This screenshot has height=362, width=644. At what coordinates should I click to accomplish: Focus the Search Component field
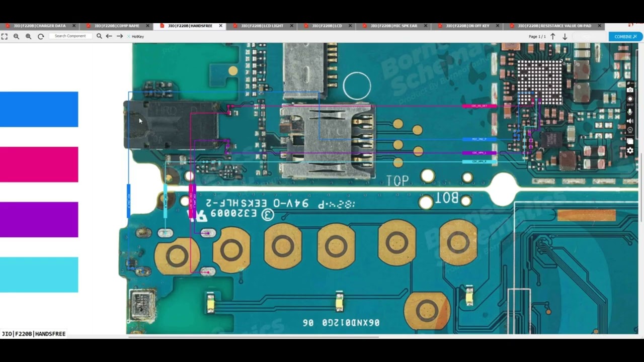(70, 36)
